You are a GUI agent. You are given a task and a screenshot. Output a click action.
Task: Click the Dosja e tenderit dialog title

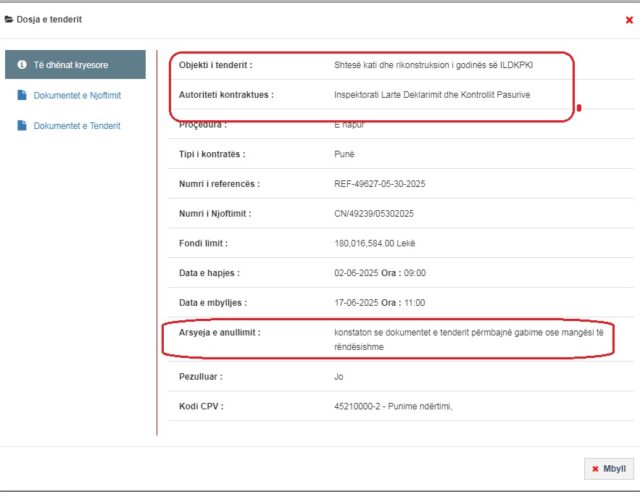[x=50, y=19]
